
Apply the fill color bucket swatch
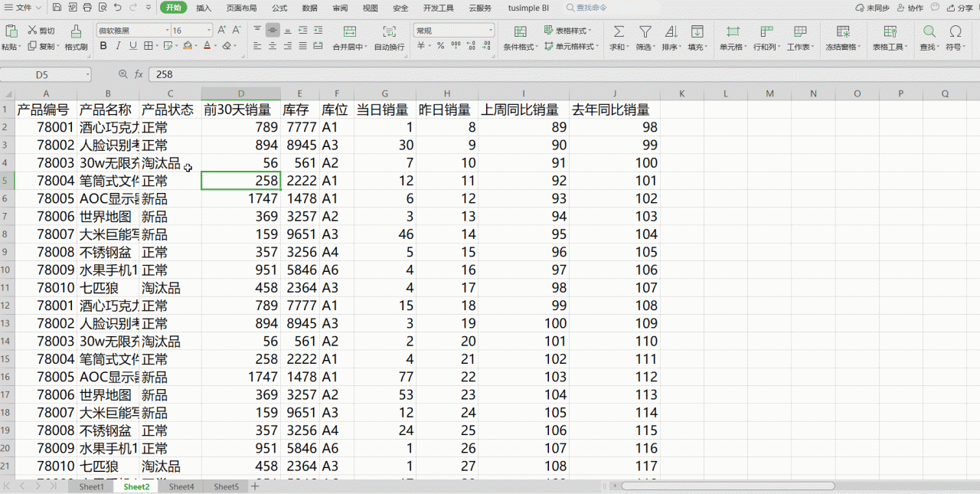point(187,46)
